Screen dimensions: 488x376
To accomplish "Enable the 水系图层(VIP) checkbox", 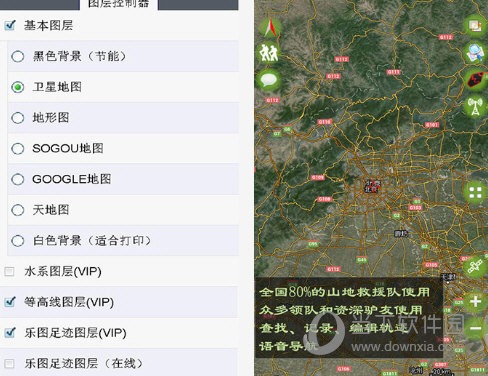I will 9,272.
